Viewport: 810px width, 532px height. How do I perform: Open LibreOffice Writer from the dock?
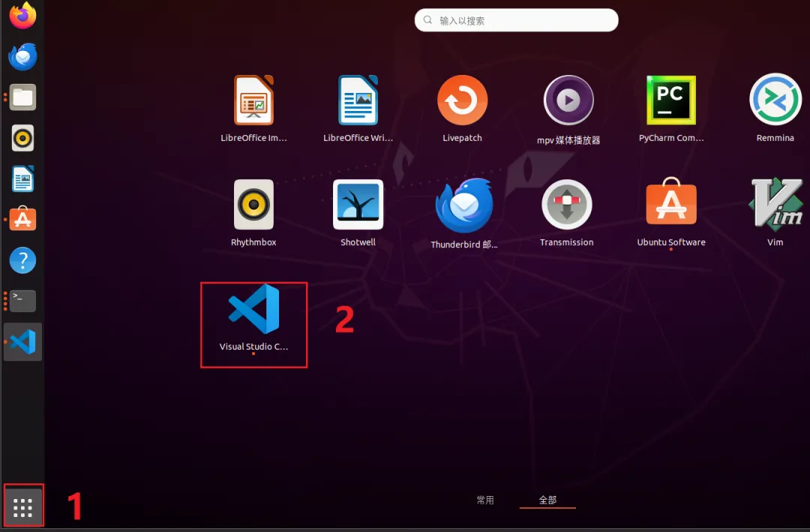coord(22,178)
